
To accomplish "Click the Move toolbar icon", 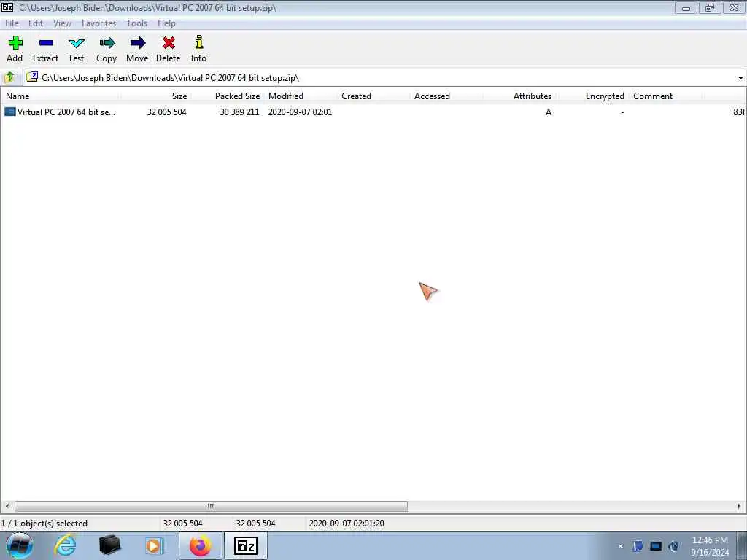I will [x=138, y=43].
